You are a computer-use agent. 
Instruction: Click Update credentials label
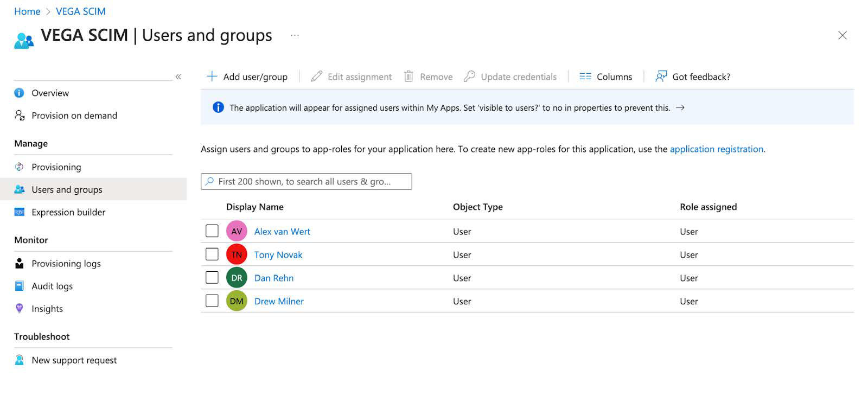[519, 77]
